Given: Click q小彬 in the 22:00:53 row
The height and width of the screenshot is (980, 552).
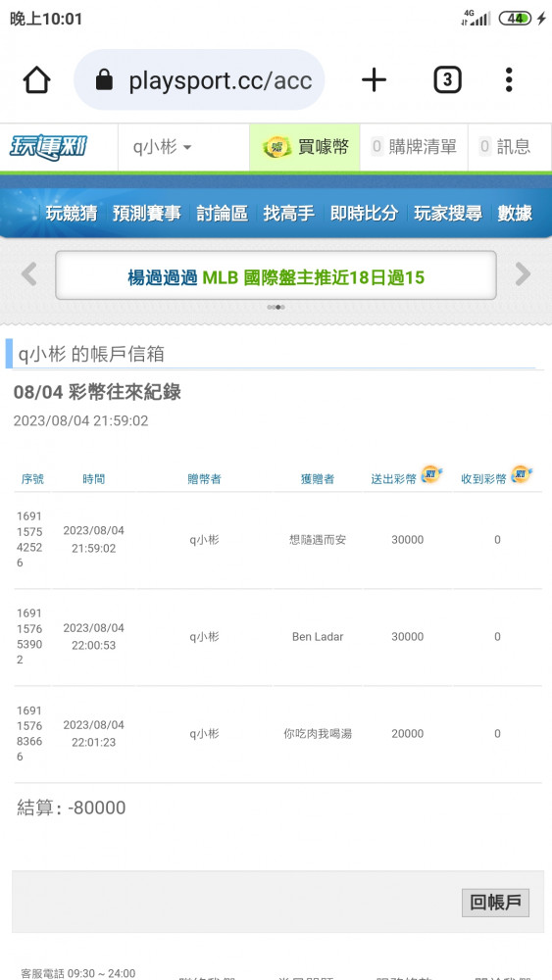Looking at the screenshot, I should (204, 637).
